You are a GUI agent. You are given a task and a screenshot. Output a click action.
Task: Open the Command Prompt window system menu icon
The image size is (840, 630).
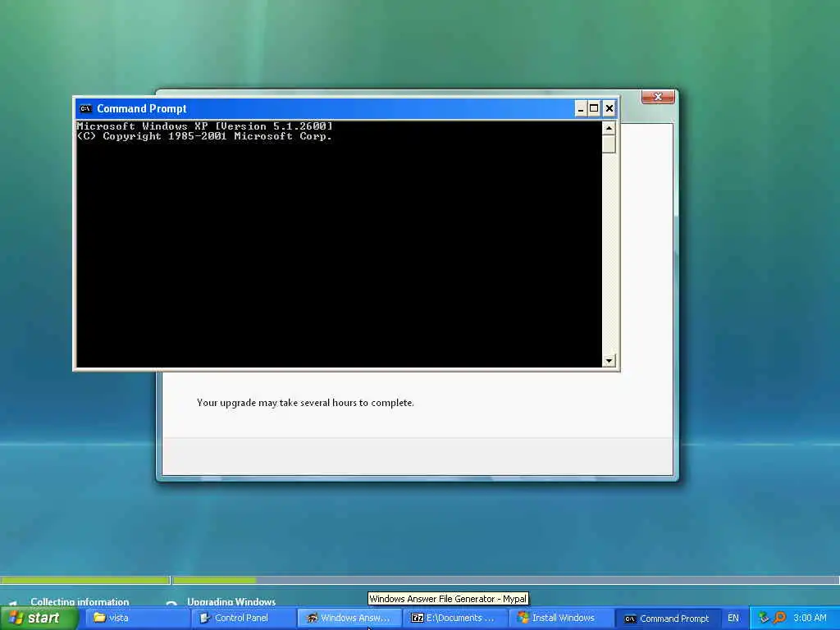pyautogui.click(x=85, y=109)
